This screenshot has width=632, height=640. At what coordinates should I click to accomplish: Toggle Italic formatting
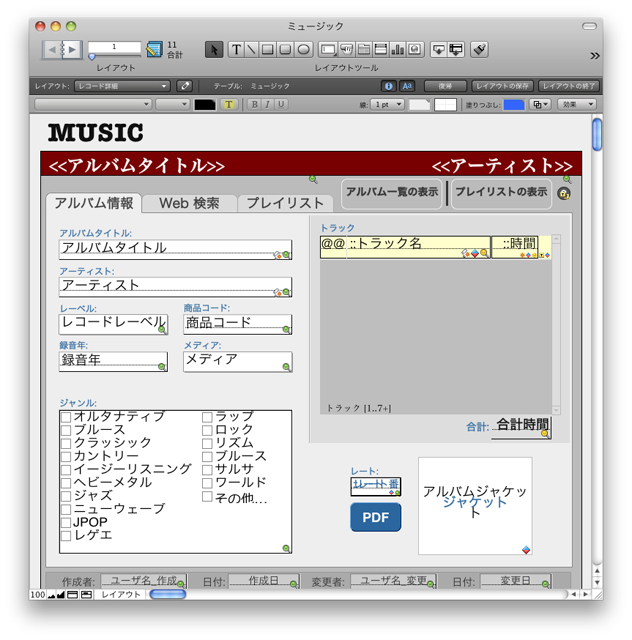point(267,104)
